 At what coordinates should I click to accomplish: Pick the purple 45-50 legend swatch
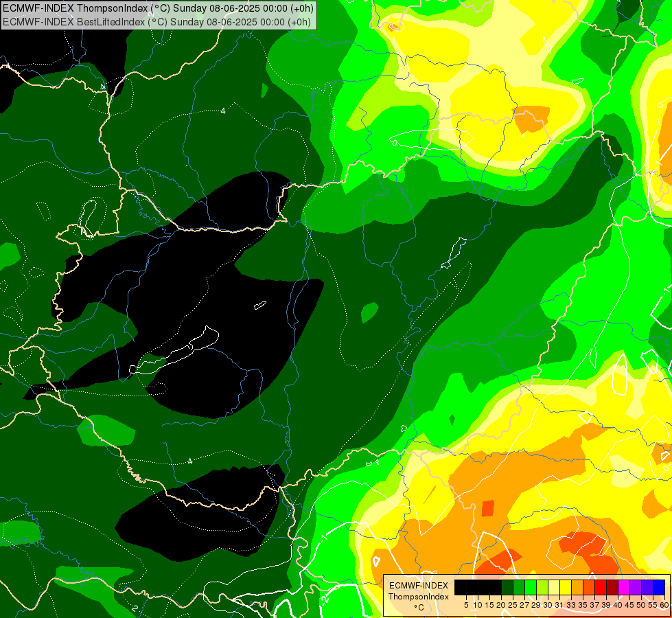[x=636, y=587]
